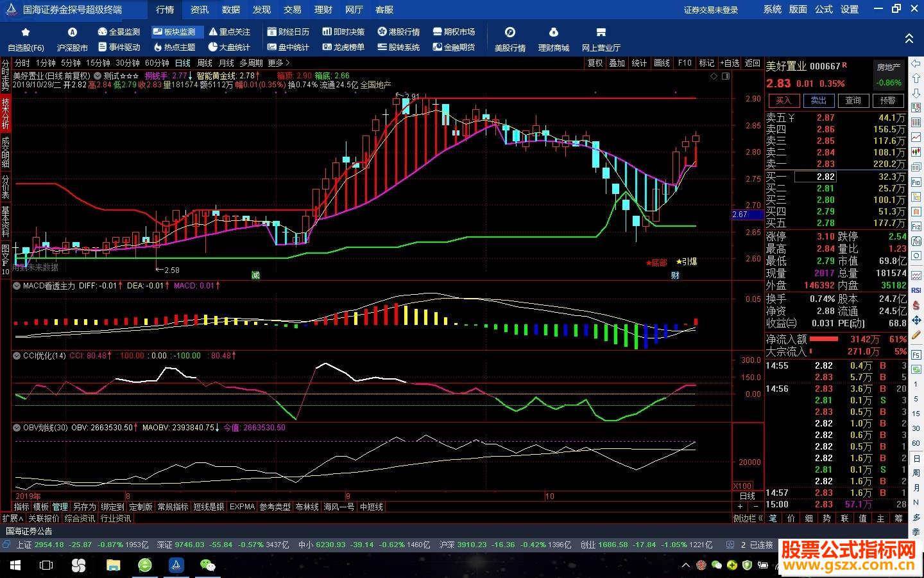Click the 查询 query button

tap(853, 100)
